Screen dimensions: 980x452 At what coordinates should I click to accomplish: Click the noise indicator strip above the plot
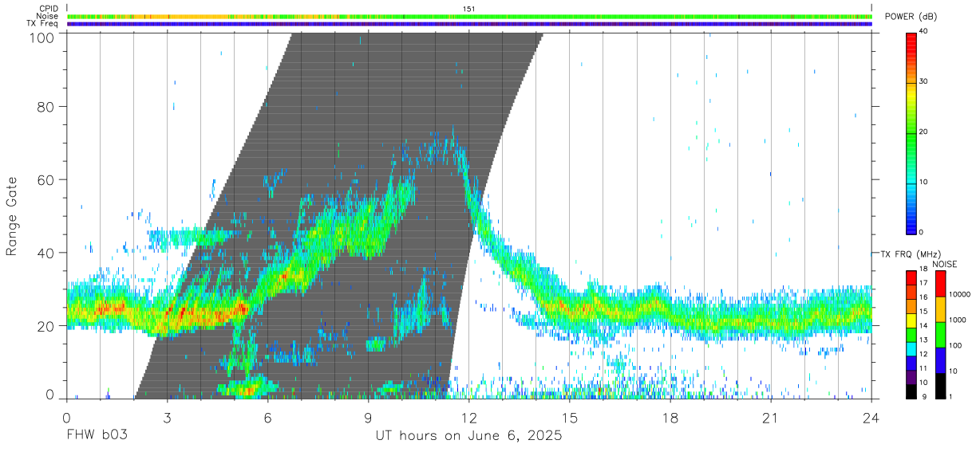point(469,16)
